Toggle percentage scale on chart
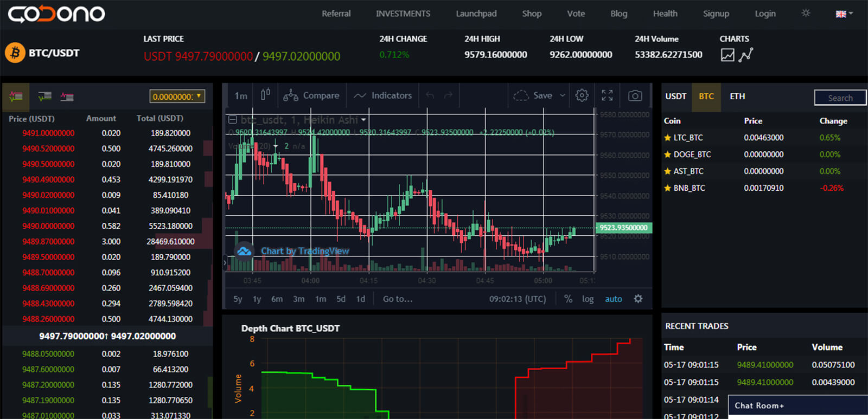This screenshot has width=868, height=419. (568, 299)
